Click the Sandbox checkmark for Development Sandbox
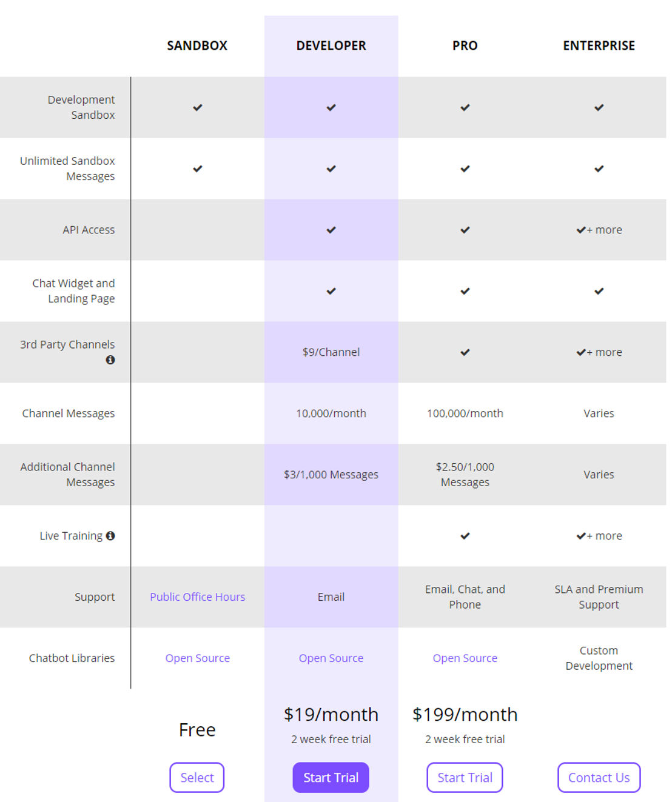The image size is (672, 802). click(197, 107)
